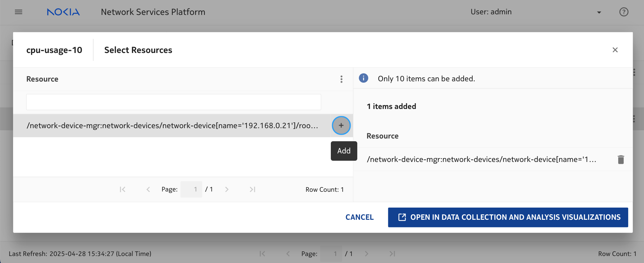Open Resource column three-dot options menu

point(341,79)
